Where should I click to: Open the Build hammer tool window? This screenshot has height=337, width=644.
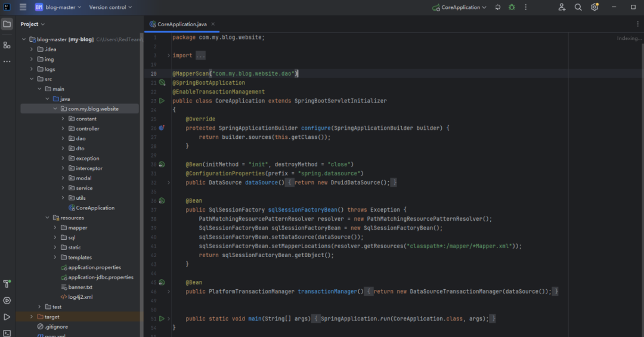click(x=7, y=283)
